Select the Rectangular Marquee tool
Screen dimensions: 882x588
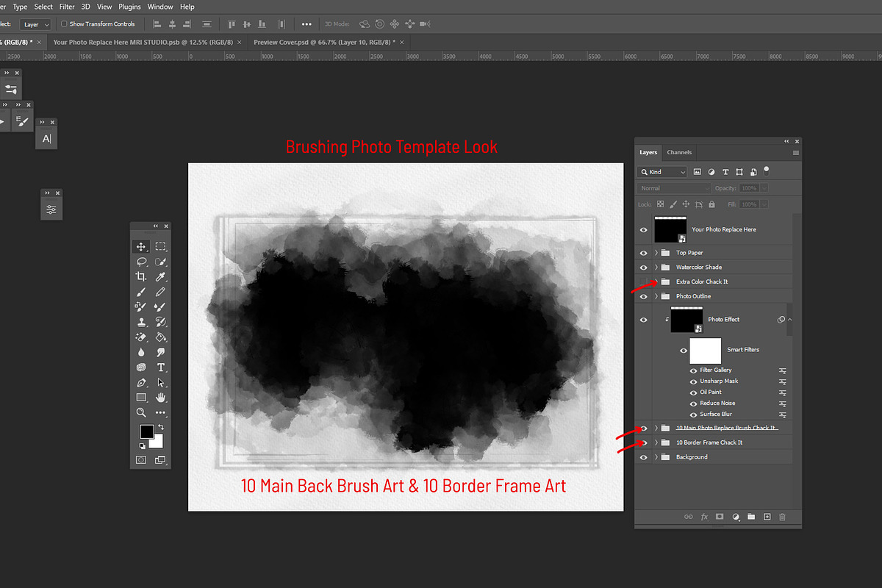(x=160, y=247)
